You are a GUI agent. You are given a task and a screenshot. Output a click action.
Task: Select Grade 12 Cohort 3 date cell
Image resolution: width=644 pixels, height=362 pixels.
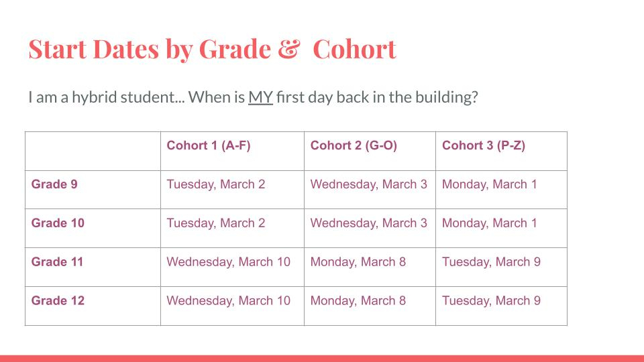[x=491, y=301]
